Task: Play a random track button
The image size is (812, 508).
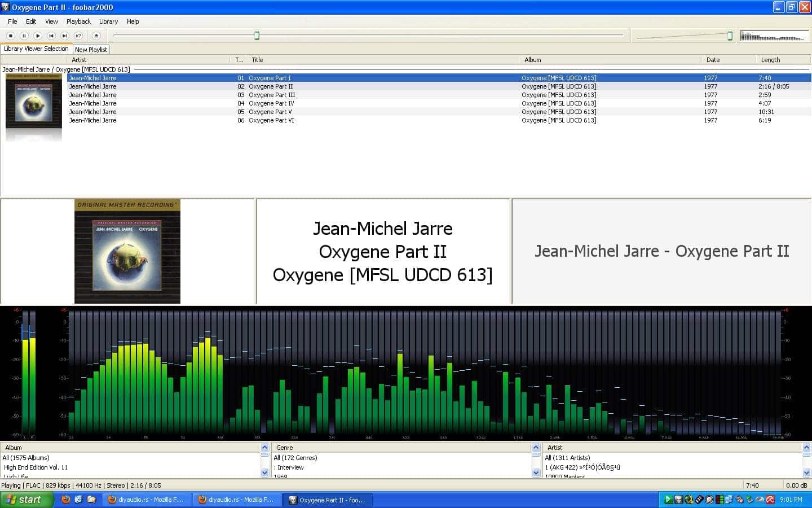Action: click(78, 36)
